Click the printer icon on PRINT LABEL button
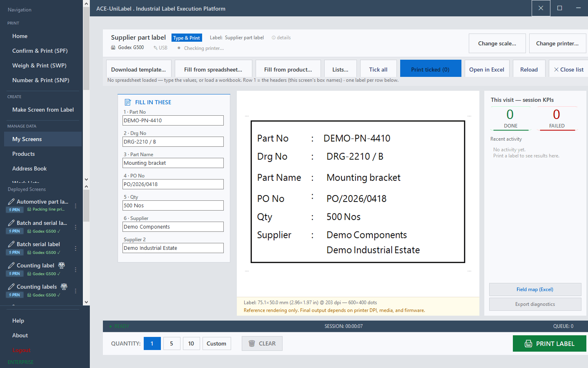Image resolution: width=588 pixels, height=368 pixels. [x=528, y=343]
